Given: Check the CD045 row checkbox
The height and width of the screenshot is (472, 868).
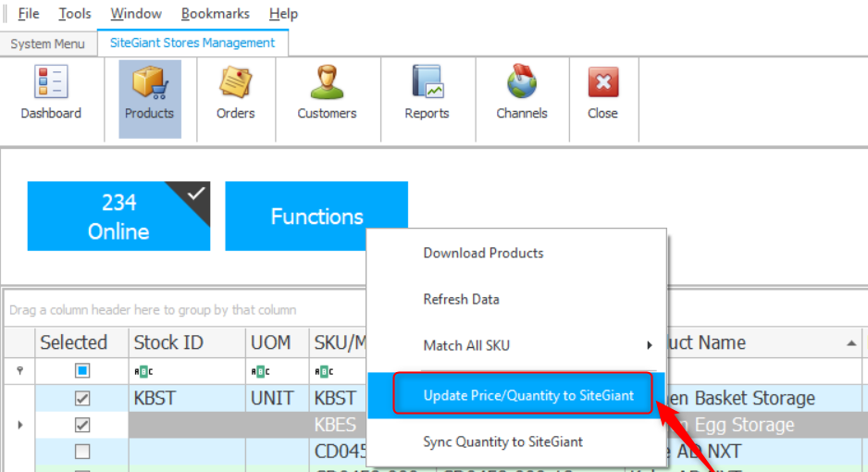Looking at the screenshot, I should [82, 452].
